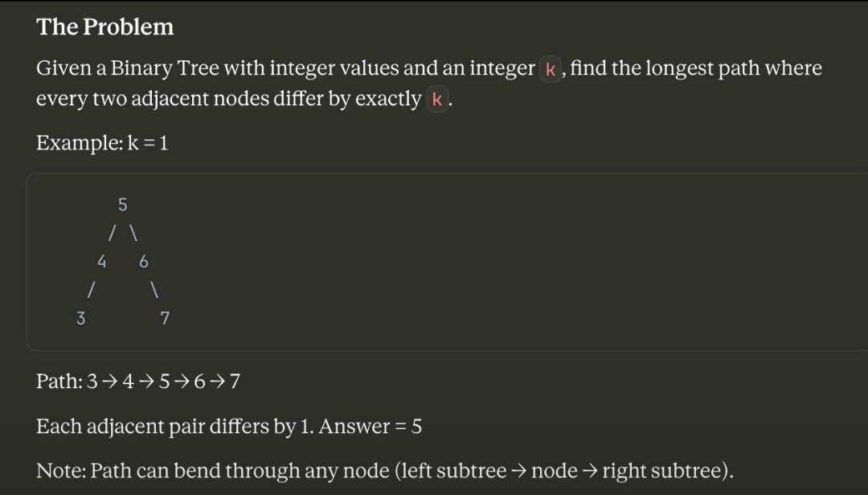Click the second inline code "k" badge

coord(437,100)
